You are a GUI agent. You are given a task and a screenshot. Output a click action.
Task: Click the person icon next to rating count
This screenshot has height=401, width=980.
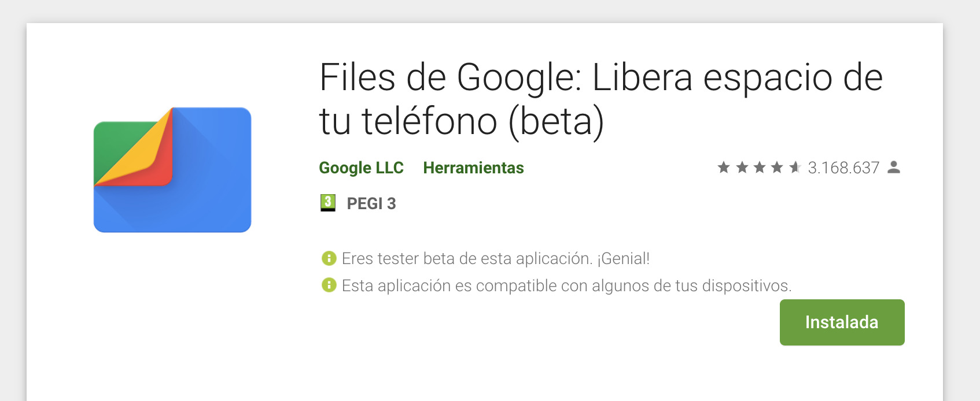pyautogui.click(x=894, y=167)
